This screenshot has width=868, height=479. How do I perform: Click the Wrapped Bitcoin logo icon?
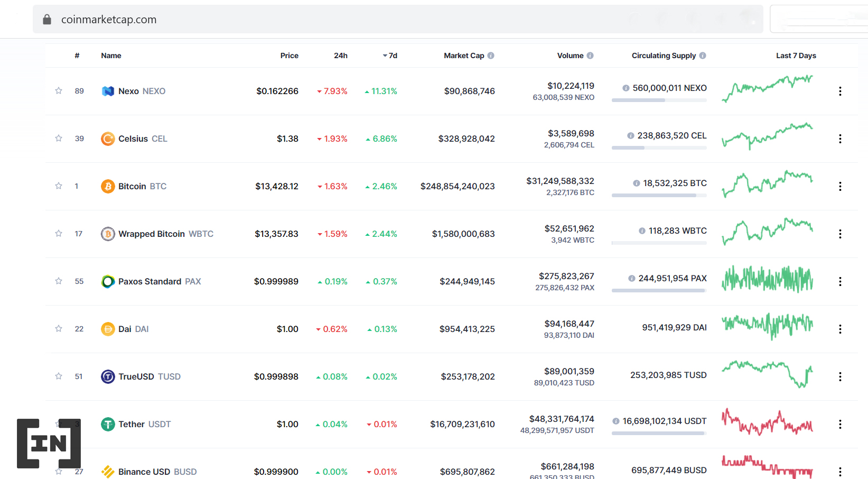pos(108,234)
